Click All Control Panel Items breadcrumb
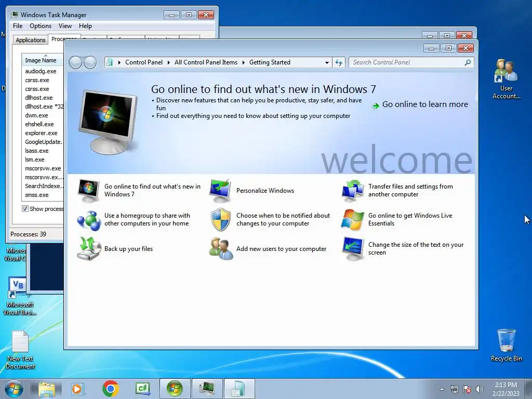 pos(206,62)
